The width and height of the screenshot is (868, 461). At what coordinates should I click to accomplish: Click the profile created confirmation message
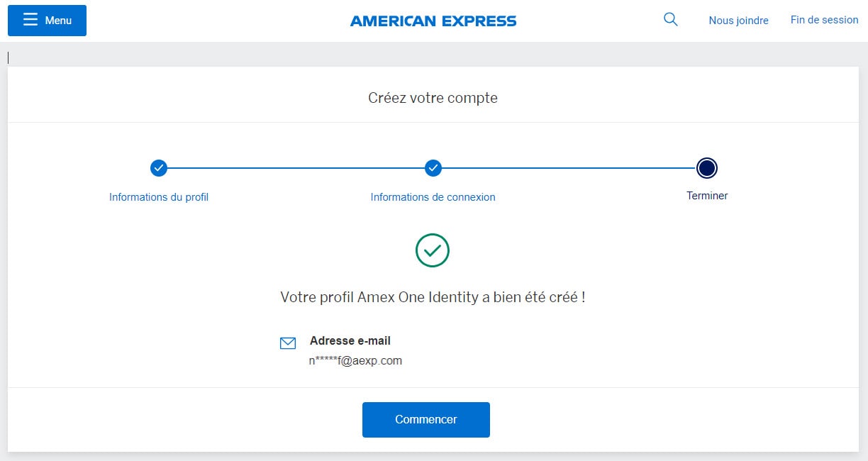click(433, 297)
